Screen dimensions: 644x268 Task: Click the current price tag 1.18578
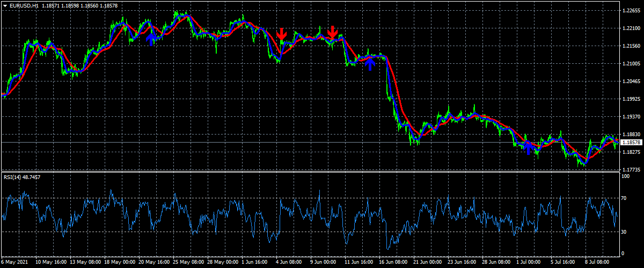coord(632,143)
